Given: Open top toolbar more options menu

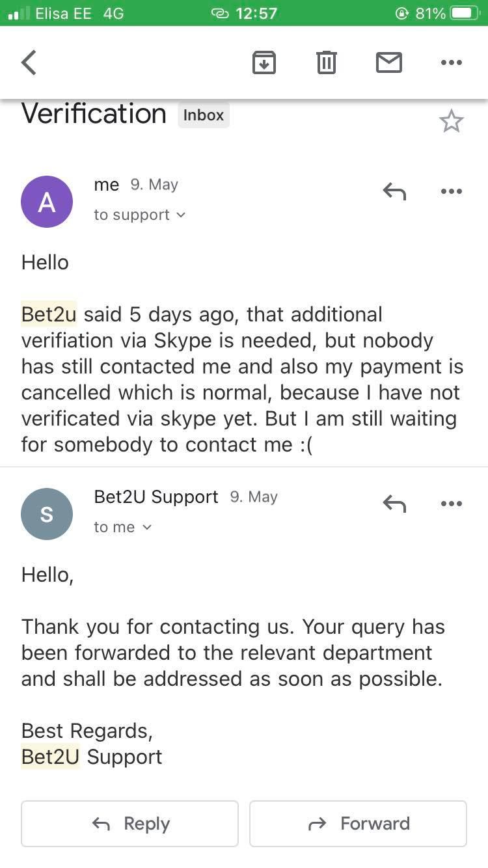Looking at the screenshot, I should click(x=451, y=62).
